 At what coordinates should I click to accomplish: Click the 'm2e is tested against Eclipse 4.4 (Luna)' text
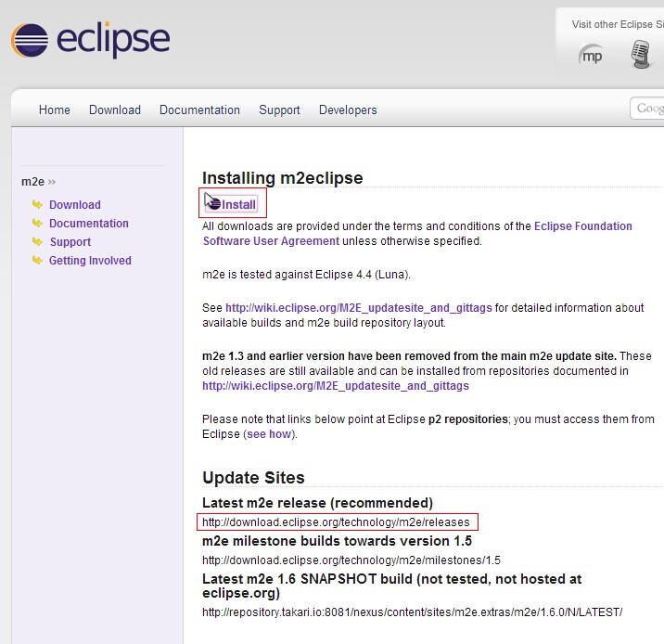(x=306, y=275)
